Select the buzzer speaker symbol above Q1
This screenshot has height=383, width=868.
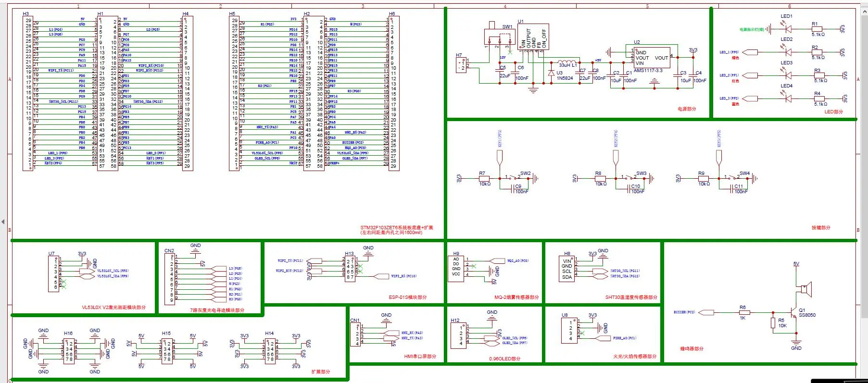(805, 289)
